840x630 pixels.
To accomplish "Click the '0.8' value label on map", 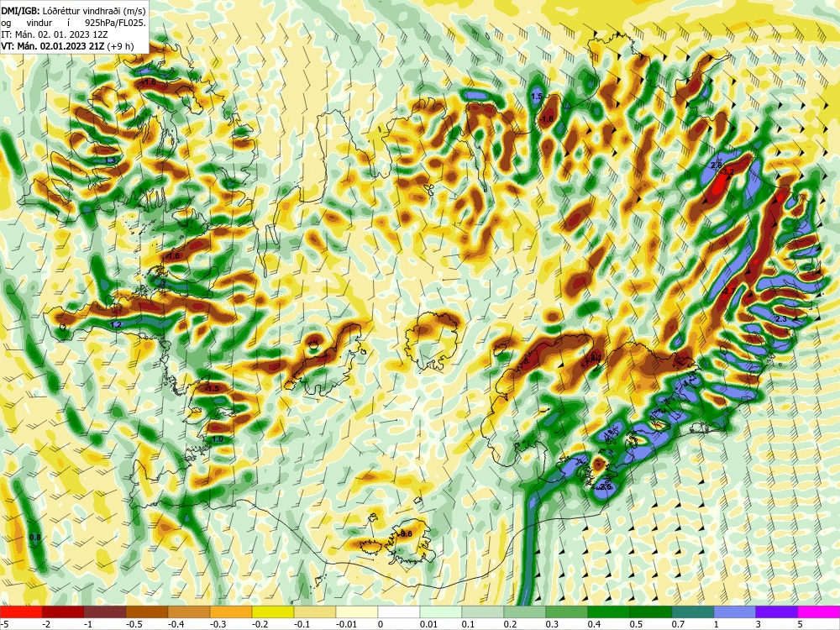I will pos(34,538).
